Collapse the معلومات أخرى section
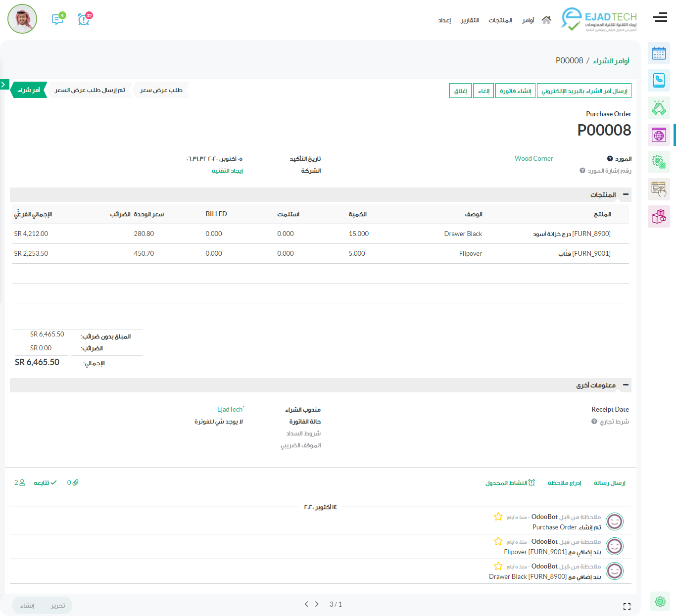 click(626, 385)
